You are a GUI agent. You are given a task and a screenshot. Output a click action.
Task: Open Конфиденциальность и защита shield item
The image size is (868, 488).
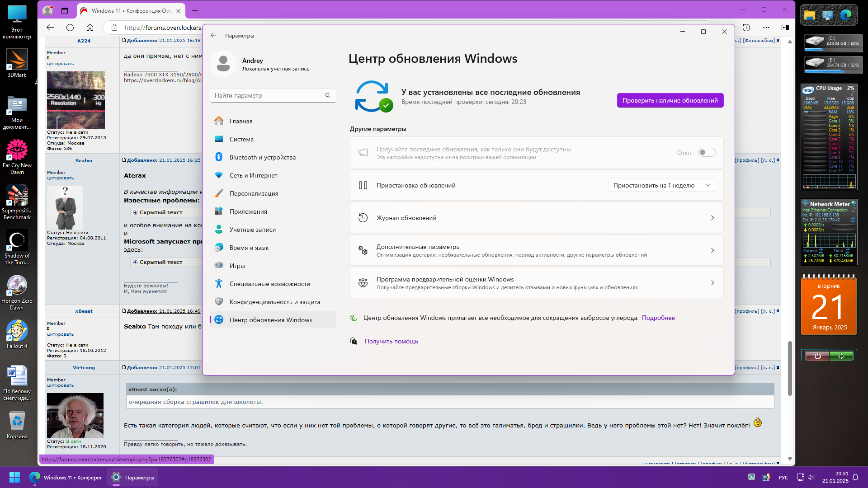point(274,302)
